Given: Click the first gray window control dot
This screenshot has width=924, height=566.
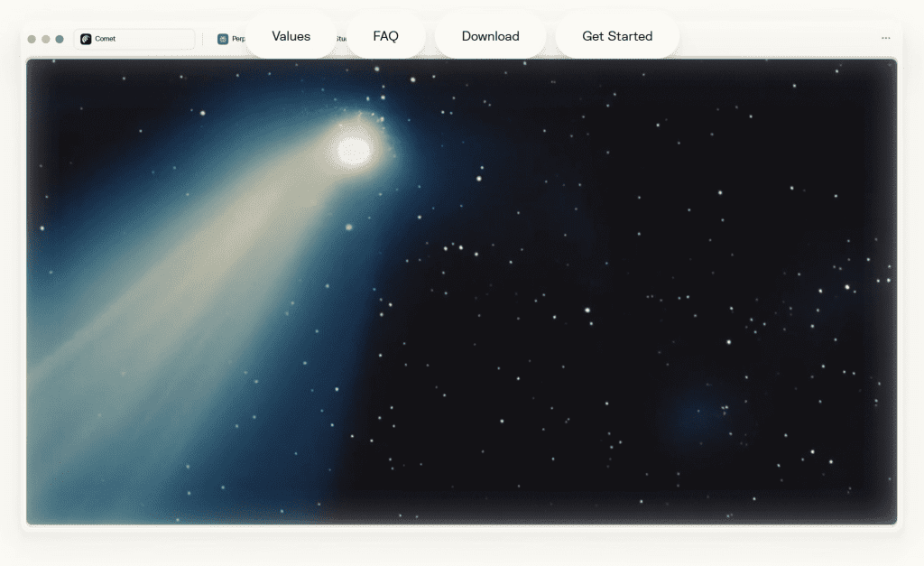Looking at the screenshot, I should 32,39.
